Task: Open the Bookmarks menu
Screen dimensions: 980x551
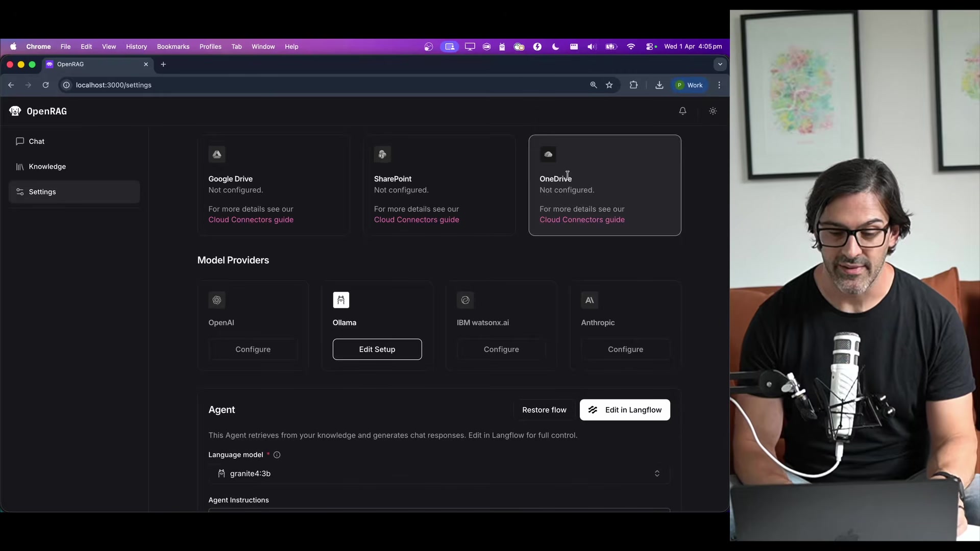Action: 173,46
